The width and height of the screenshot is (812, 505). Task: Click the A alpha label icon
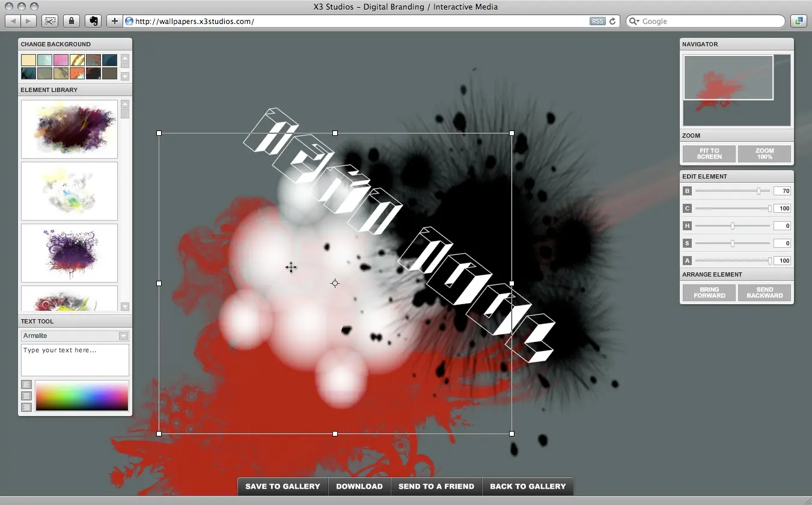click(x=688, y=261)
